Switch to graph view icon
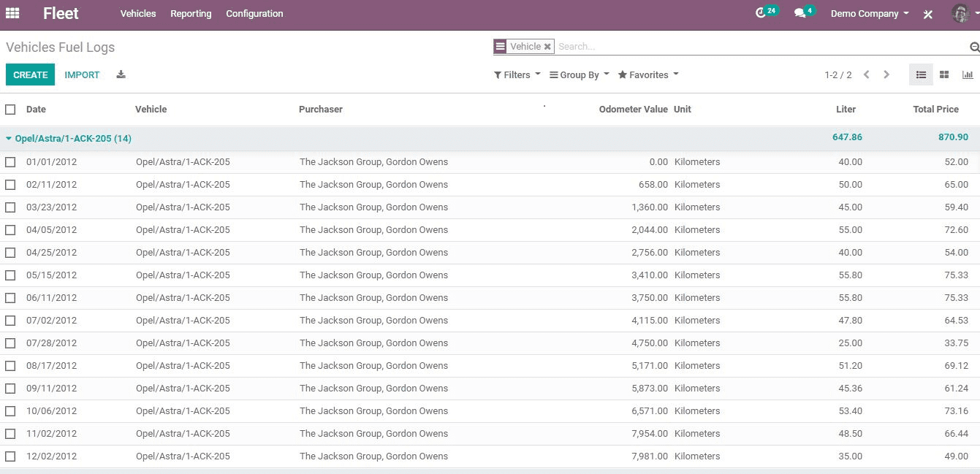980x474 pixels. pyautogui.click(x=968, y=74)
